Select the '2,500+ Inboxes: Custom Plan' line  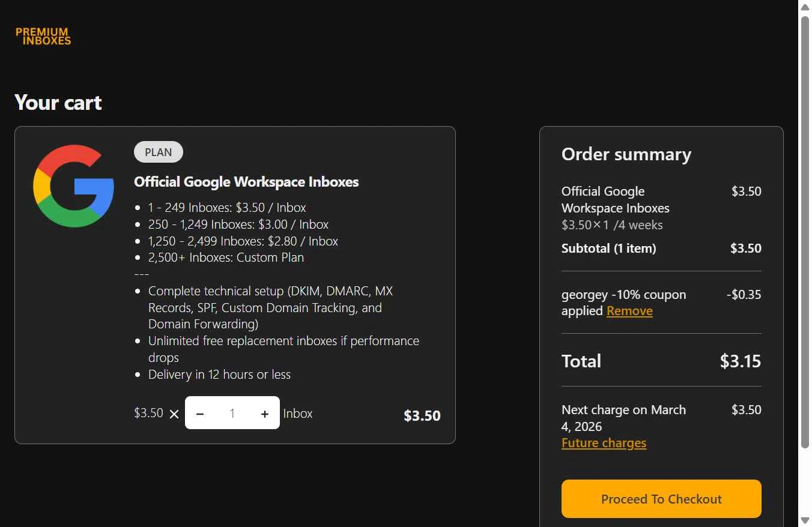[226, 257]
